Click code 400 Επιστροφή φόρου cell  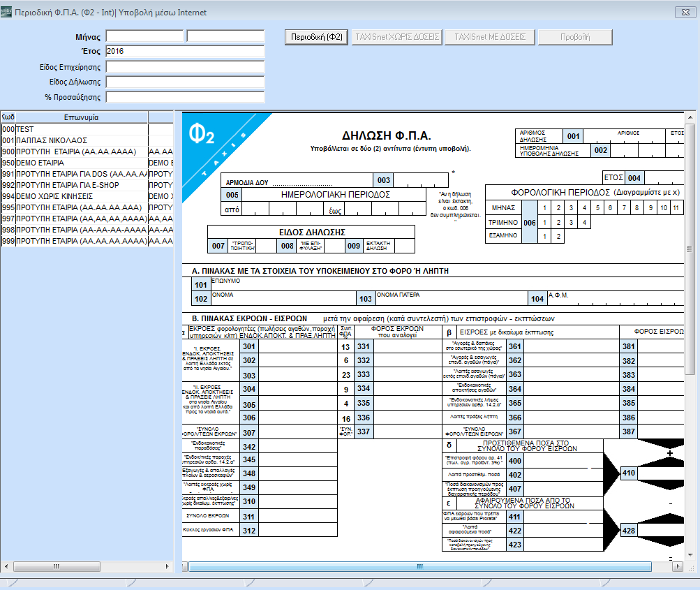tap(515, 461)
